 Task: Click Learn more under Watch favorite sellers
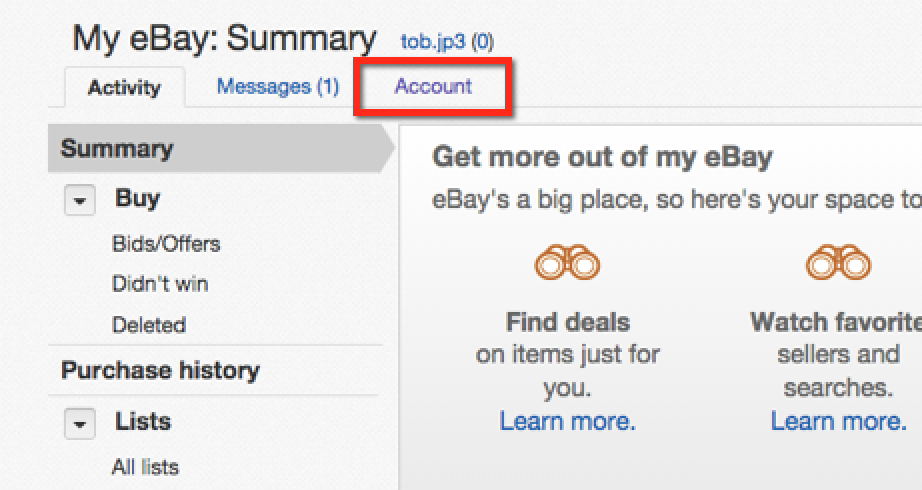838,421
